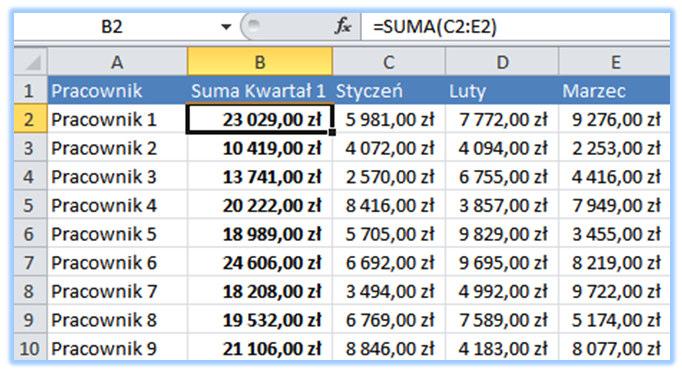The image size is (682, 373).
Task: Click Styczeń value 8 416,00 zł
Action: pyautogui.click(x=389, y=205)
